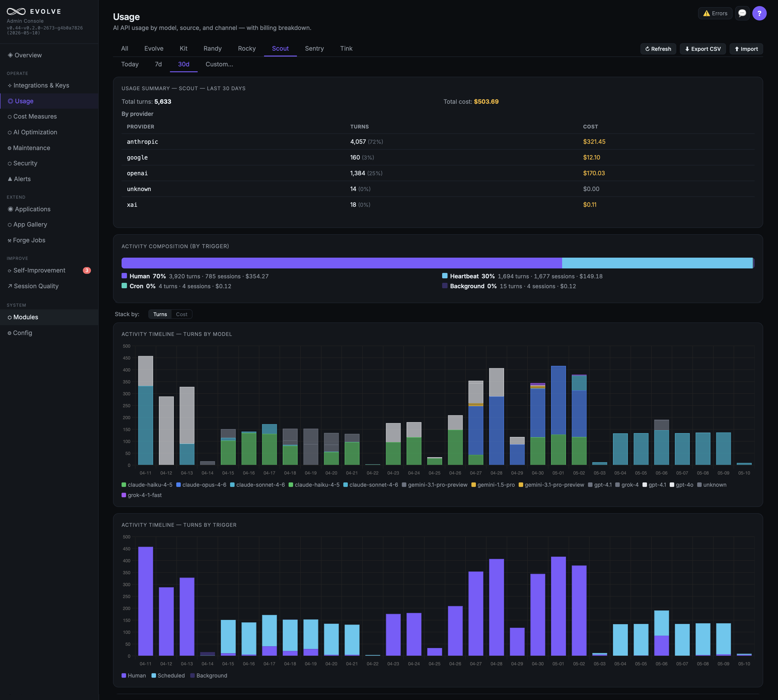
Task: Toggle claude-opus-4-6 series in legend
Action: click(x=201, y=485)
